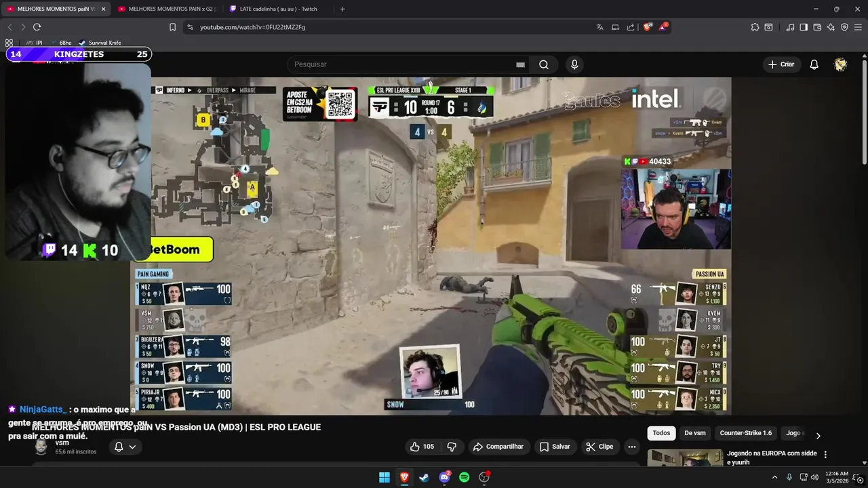Open the vsm channel avatar
This screenshot has height=488, width=868.
pyautogui.click(x=41, y=447)
